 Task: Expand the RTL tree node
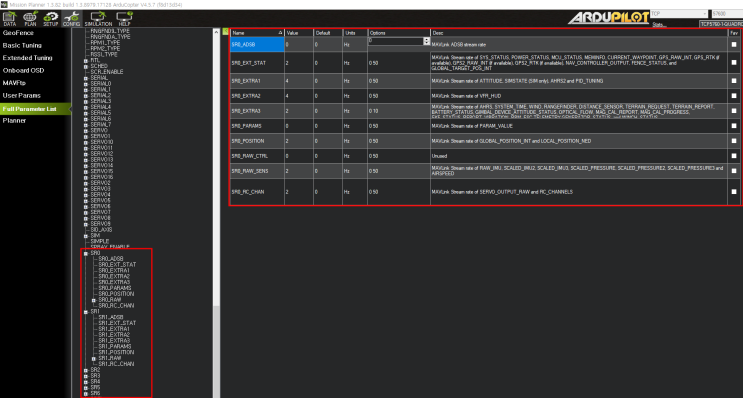[x=86, y=61]
